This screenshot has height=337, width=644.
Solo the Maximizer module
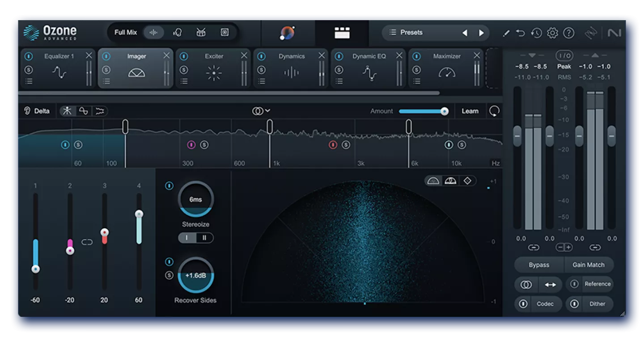417,70
